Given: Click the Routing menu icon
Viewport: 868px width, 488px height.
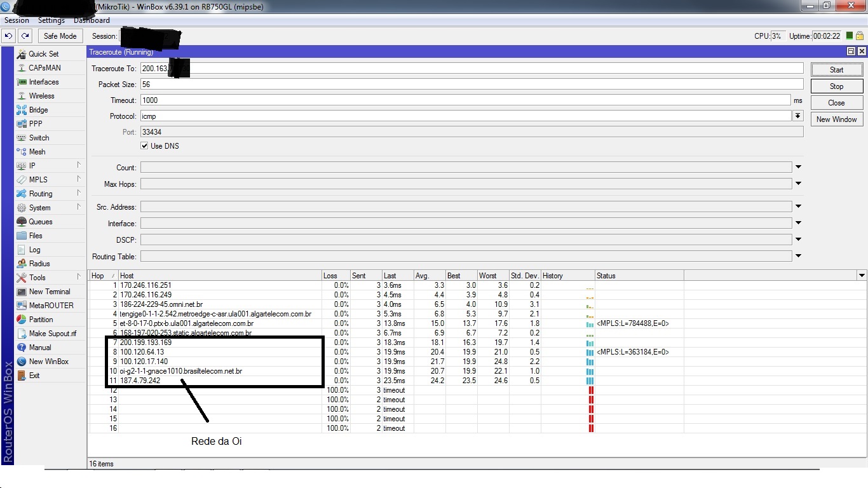Looking at the screenshot, I should coord(22,194).
